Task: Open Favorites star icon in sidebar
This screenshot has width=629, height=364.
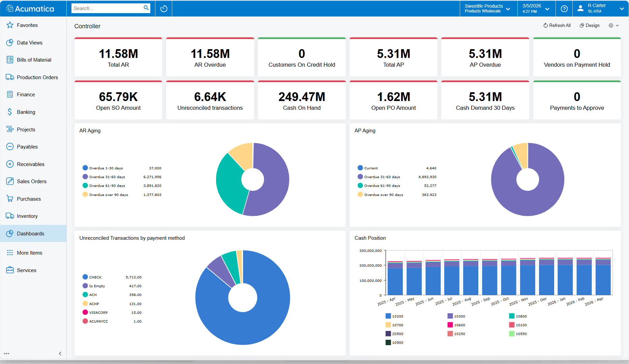Action: (10, 25)
